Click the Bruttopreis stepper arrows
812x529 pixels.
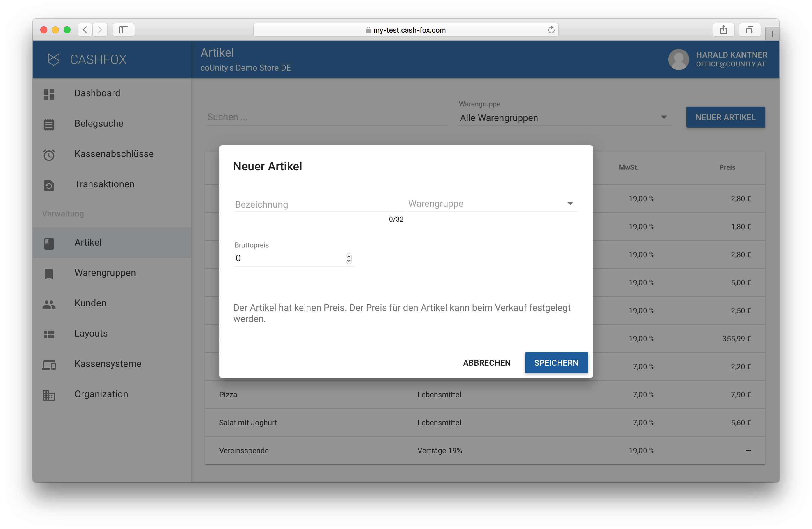click(x=348, y=259)
